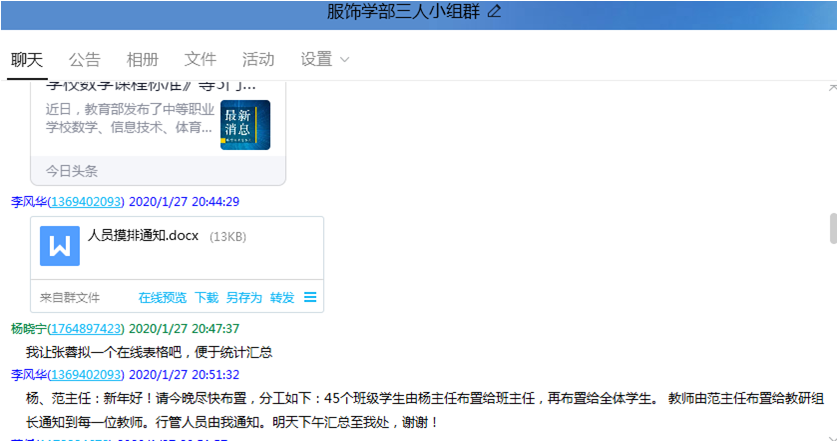Expand the 设置 dropdown menu

(325, 59)
